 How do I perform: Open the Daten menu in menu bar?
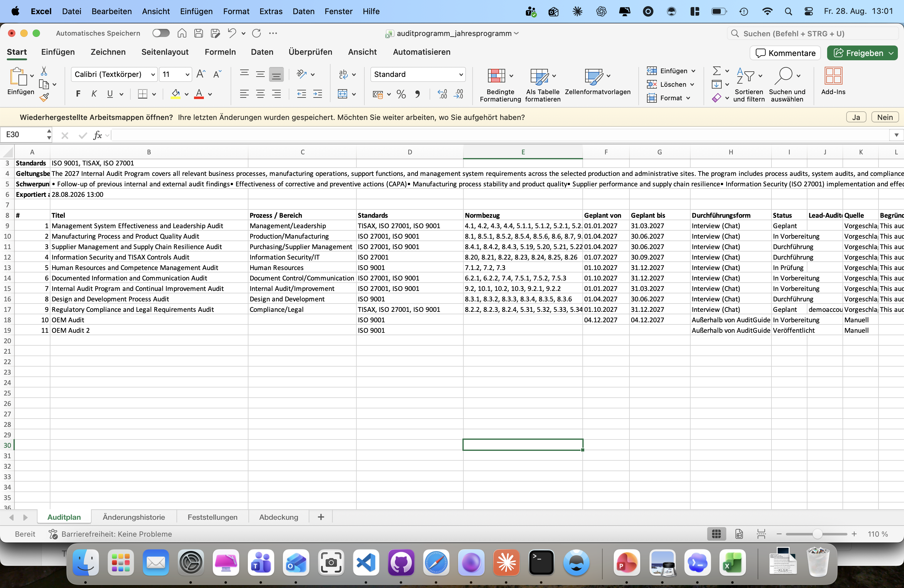point(303,11)
